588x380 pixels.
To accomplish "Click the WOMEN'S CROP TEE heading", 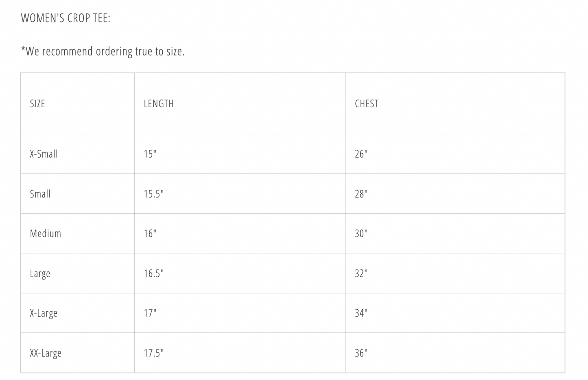I will tap(66, 18).
